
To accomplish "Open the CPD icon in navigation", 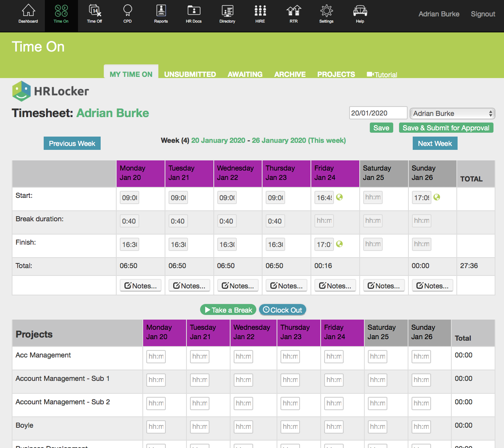I will [x=128, y=14].
